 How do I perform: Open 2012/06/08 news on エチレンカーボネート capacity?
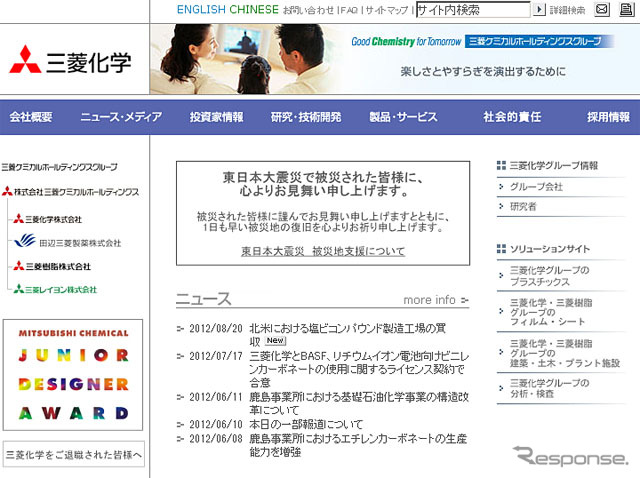[358, 445]
